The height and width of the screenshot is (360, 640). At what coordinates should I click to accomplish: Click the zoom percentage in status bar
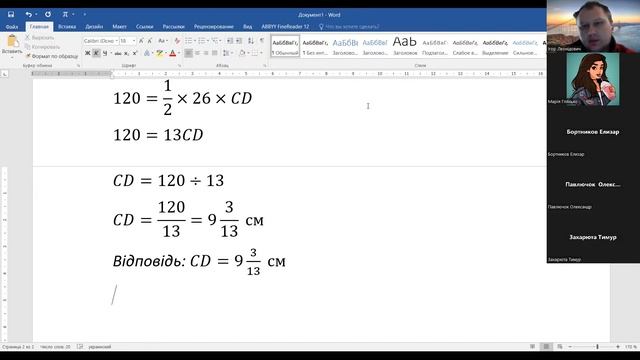pos(631,347)
